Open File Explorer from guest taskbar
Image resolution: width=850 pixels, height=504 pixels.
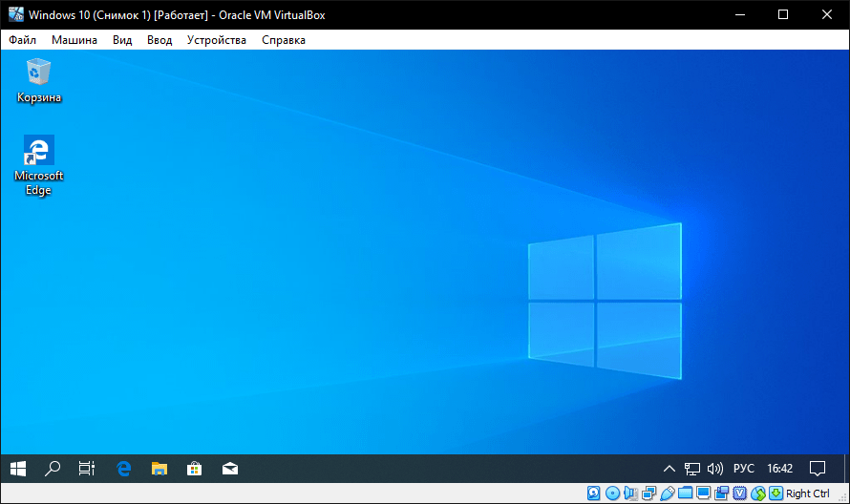pyautogui.click(x=159, y=469)
